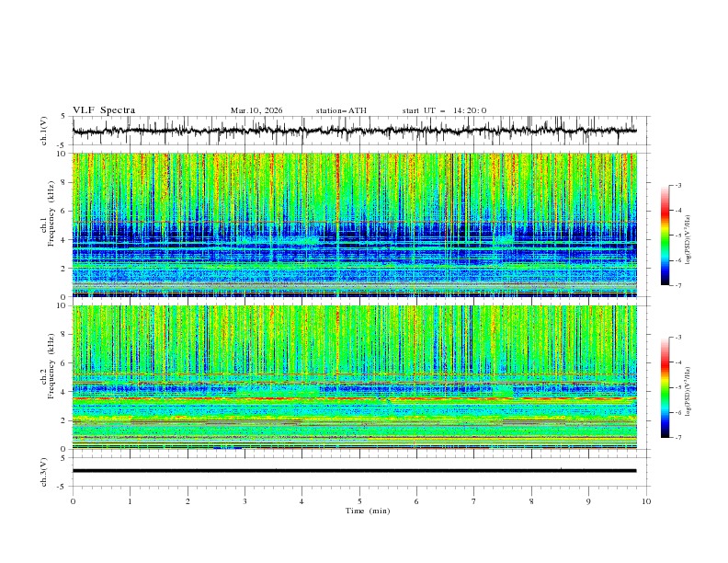The image size is (728, 563).
Task: Click the '6' kHz tick on ch.2 axis
Action: tap(63, 362)
